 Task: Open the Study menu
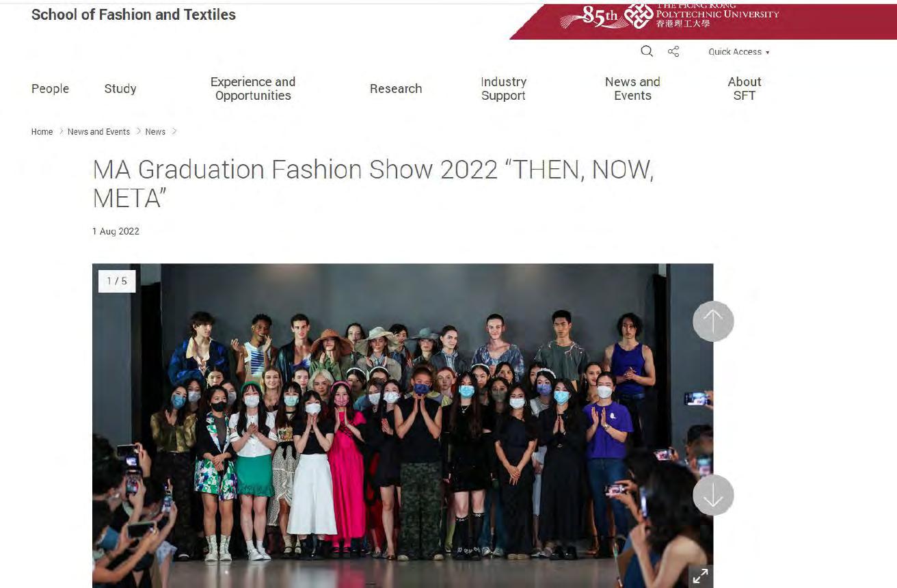click(120, 88)
